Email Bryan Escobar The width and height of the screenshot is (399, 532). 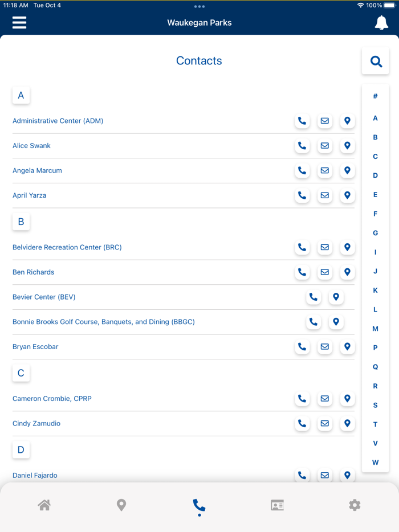(325, 347)
